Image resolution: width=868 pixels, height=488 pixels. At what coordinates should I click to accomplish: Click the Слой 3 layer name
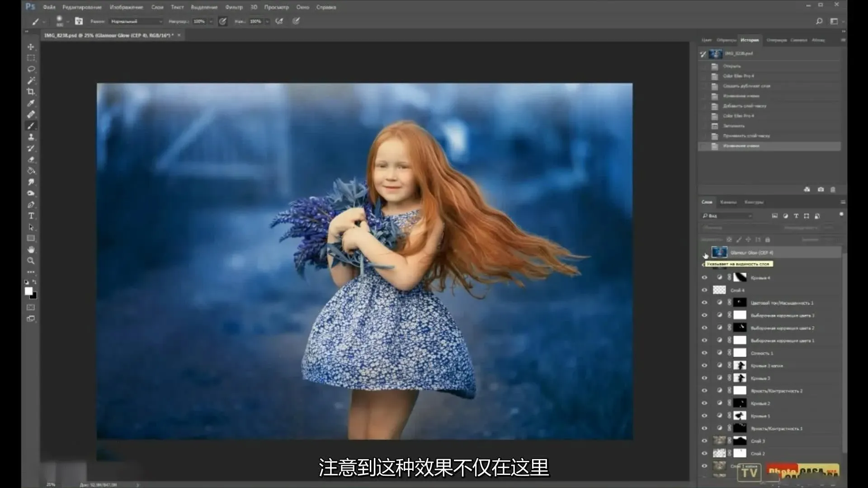click(758, 441)
